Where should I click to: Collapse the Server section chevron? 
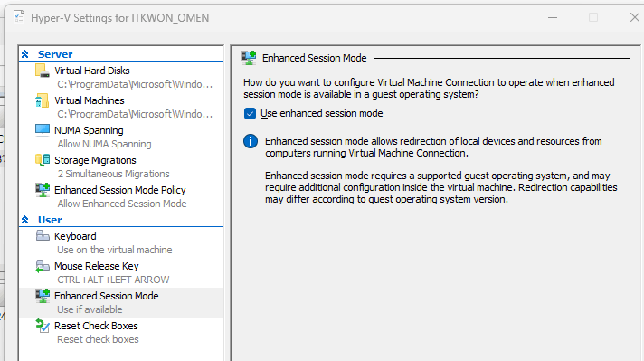tap(25, 54)
